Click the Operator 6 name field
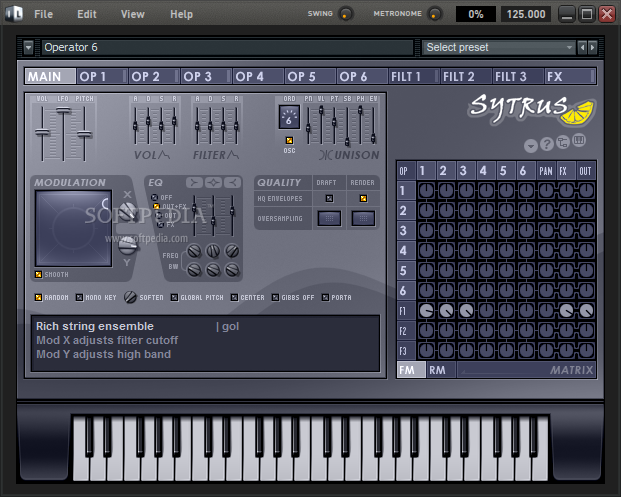Image resolution: width=621 pixels, height=497 pixels. coord(227,48)
